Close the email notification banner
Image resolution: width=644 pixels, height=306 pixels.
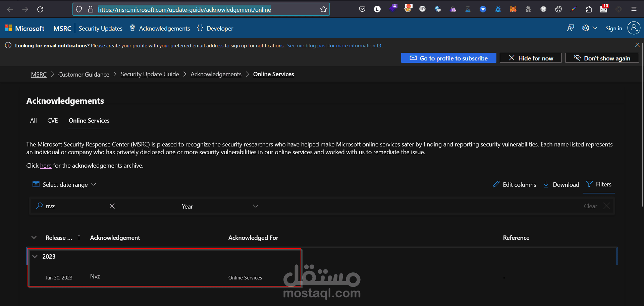pos(637,45)
